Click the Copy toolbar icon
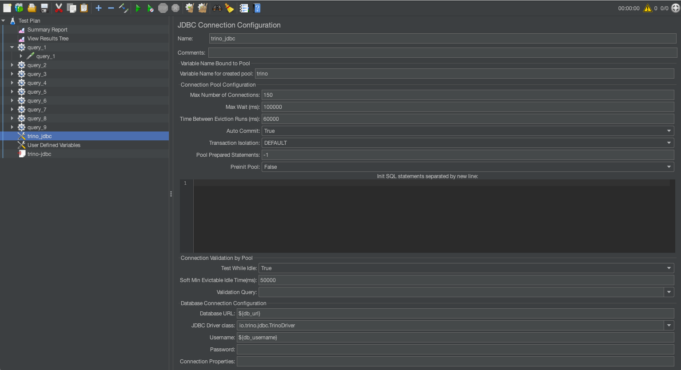681x370 pixels. coord(72,8)
